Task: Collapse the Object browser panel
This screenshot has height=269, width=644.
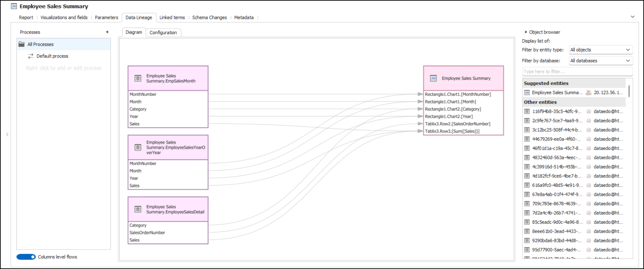Action: coord(526,32)
